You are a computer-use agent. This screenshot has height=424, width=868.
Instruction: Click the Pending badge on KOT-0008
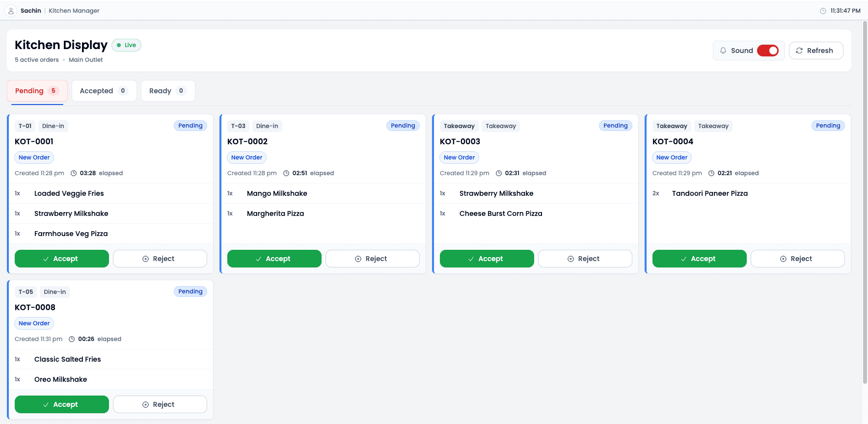(x=190, y=291)
